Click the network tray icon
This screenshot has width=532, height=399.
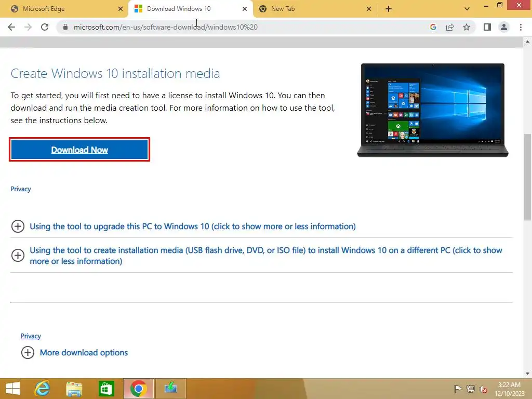[471, 389]
